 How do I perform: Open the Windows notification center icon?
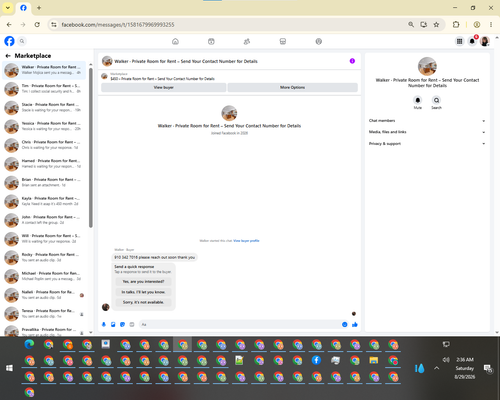[488, 368]
